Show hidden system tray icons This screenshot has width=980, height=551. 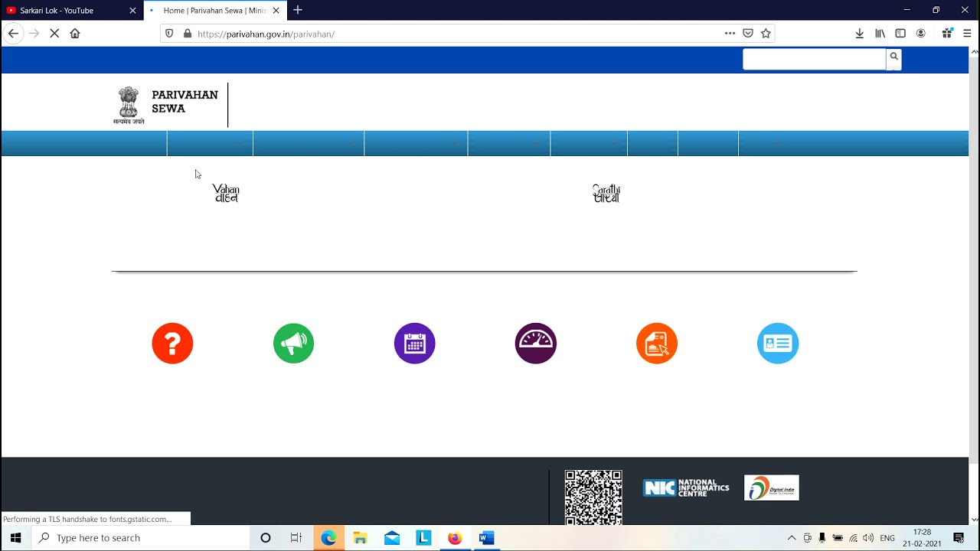coord(792,538)
